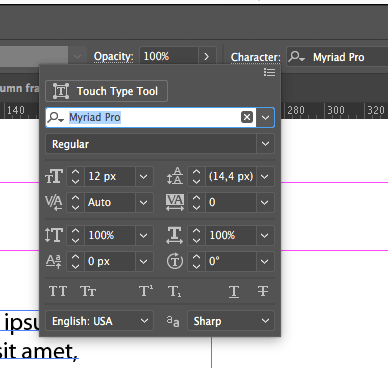Open the dropdown arrow left of Opacity
Screen dimensions: 388x368
coord(77,56)
